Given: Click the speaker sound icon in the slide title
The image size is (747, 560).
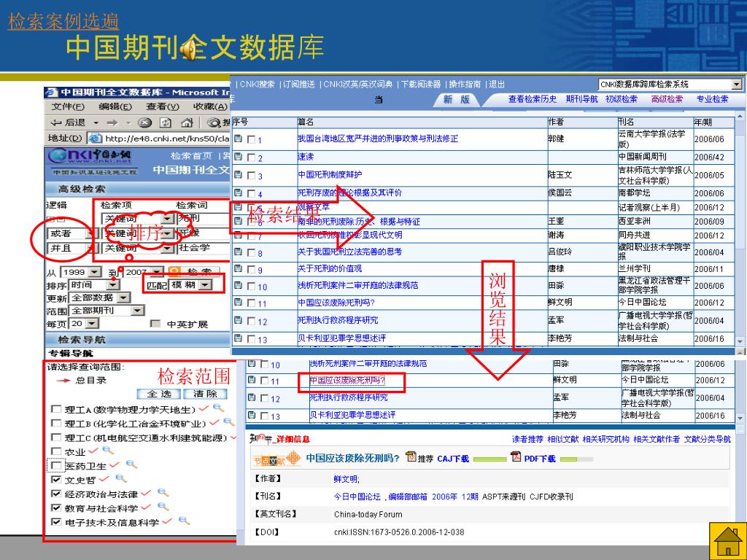Looking at the screenshot, I should [189, 48].
